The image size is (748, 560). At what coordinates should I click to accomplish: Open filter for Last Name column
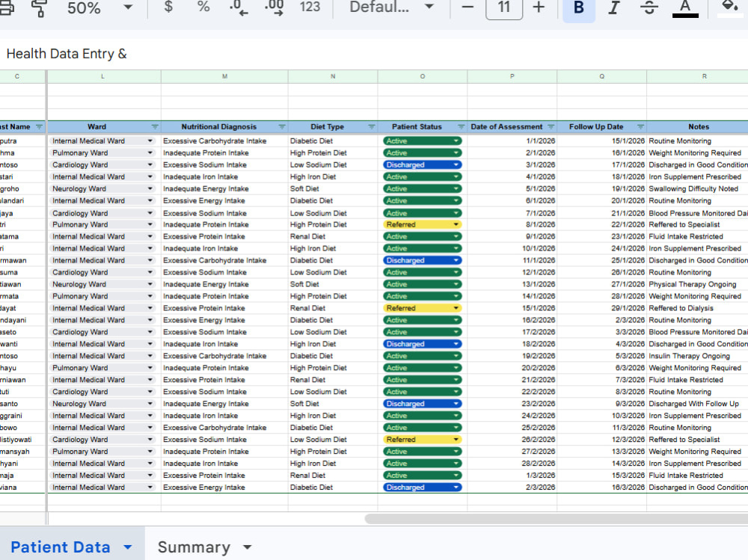coord(39,127)
